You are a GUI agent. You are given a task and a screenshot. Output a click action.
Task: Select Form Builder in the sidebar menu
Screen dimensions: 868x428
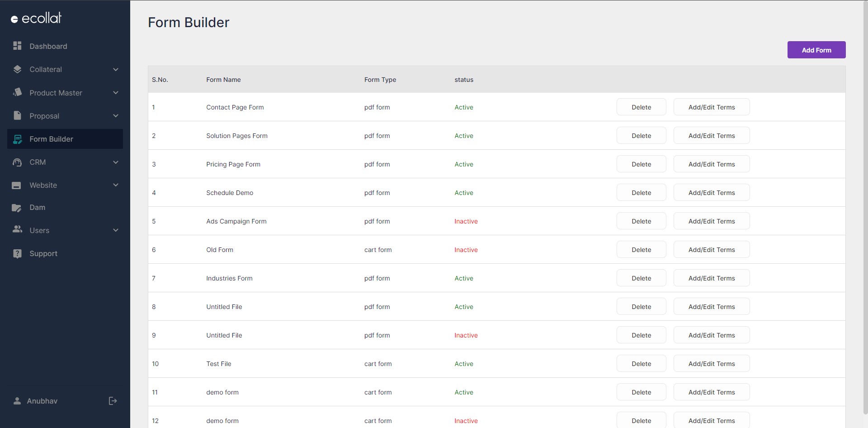52,139
